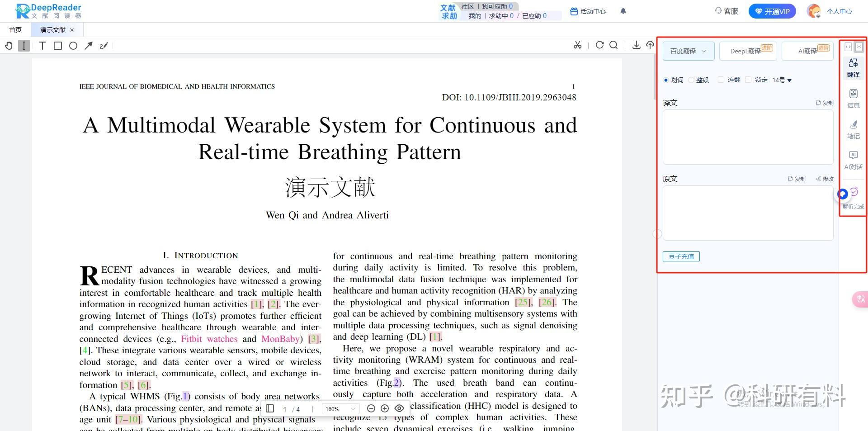Choose the text annotation tool
Screen dimensions: 868x431
click(42, 46)
